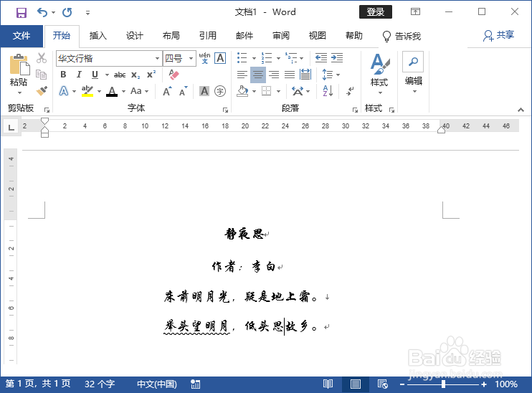Open the 样式 styles gallery

[379, 74]
